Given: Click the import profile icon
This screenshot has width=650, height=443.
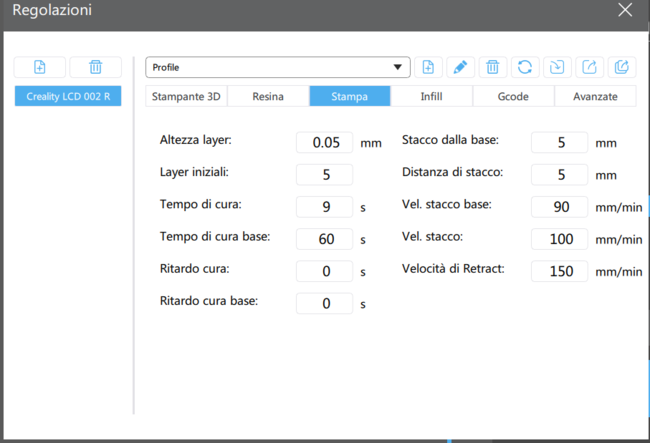Looking at the screenshot, I should [x=557, y=67].
